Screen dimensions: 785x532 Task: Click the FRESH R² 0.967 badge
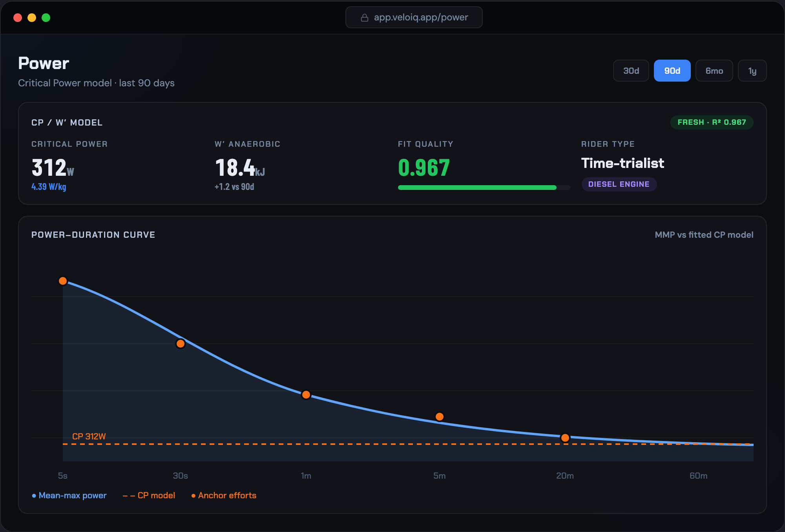tap(712, 122)
